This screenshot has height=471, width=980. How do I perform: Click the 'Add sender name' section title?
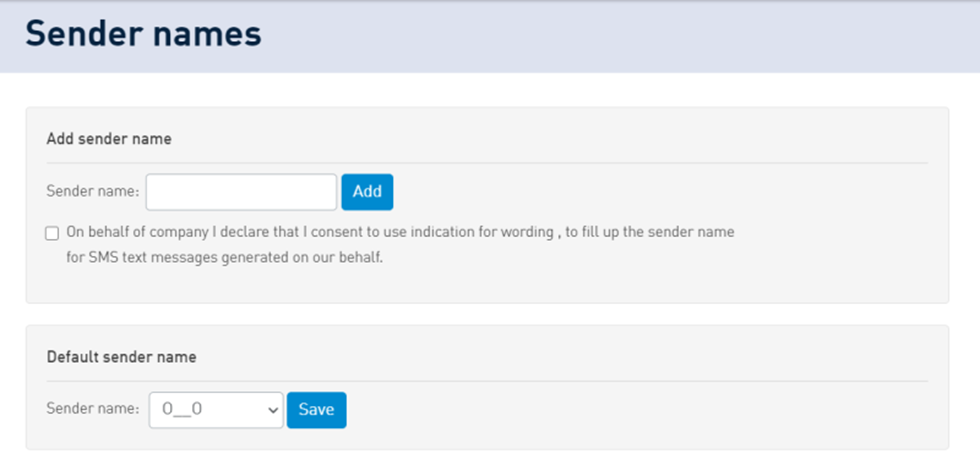pos(109,139)
